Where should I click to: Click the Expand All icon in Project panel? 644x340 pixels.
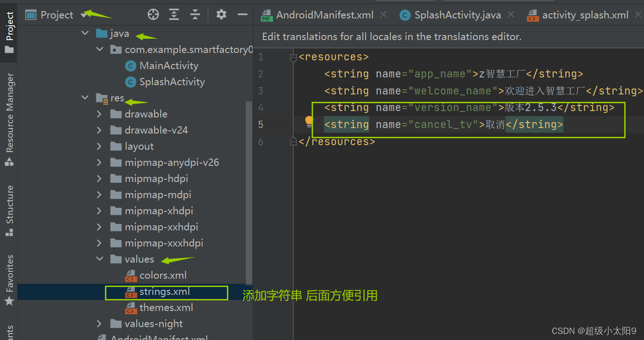[174, 15]
